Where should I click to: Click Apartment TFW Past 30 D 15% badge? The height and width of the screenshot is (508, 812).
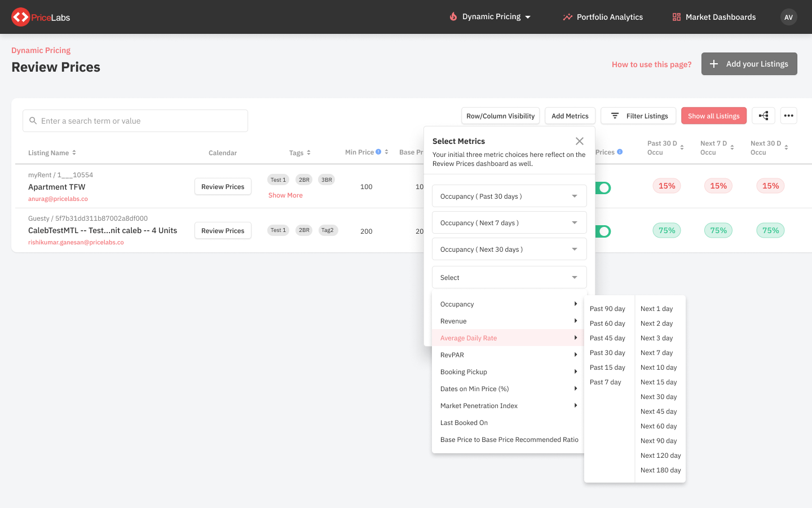point(667,186)
